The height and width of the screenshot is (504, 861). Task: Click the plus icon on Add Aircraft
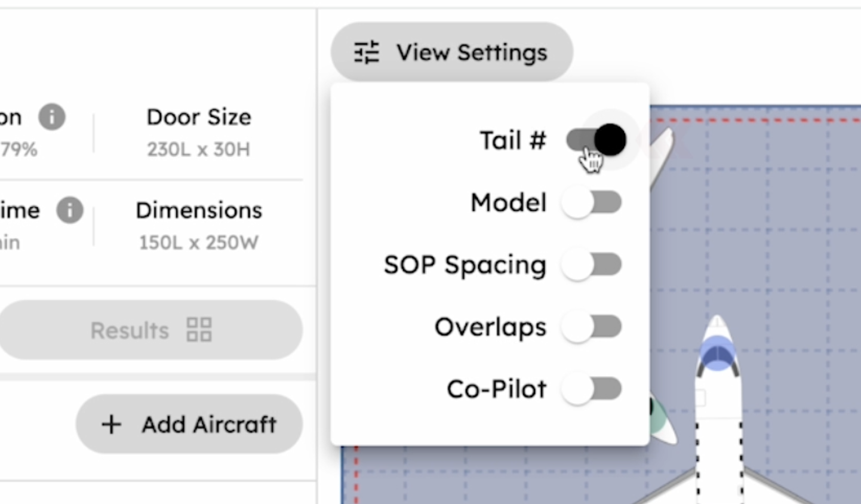111,425
